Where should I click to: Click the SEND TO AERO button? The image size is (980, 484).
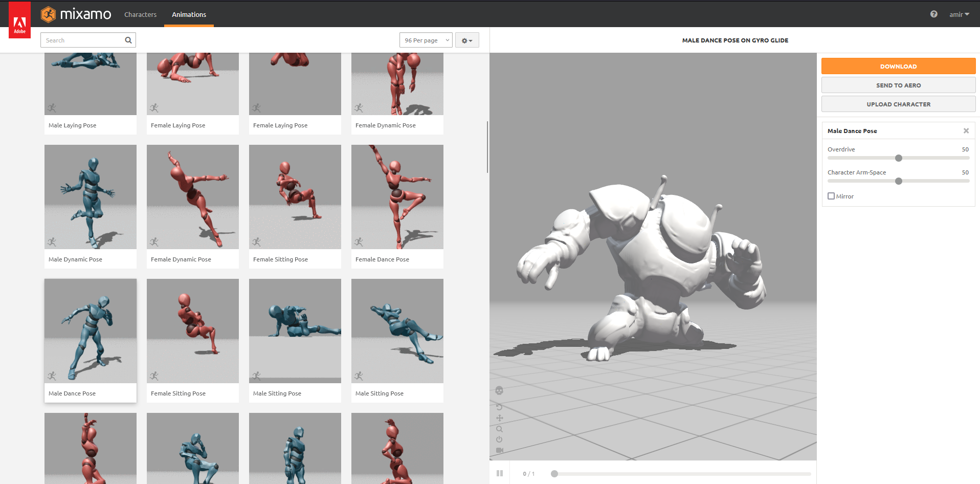coord(898,85)
